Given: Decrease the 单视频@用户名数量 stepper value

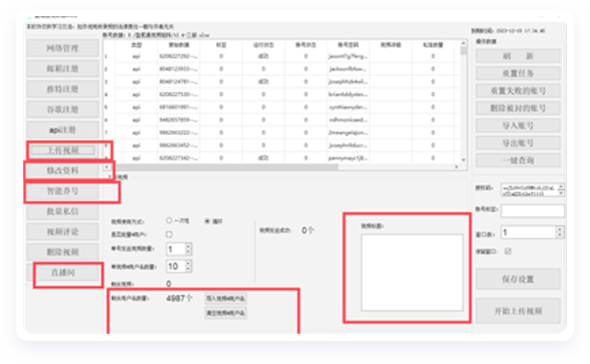Looking at the screenshot, I should [x=188, y=269].
